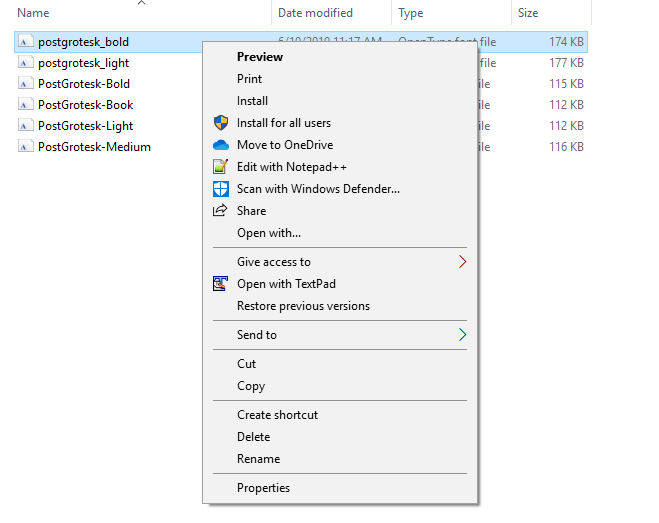Select the postgrotesk_bold file name

pos(83,42)
